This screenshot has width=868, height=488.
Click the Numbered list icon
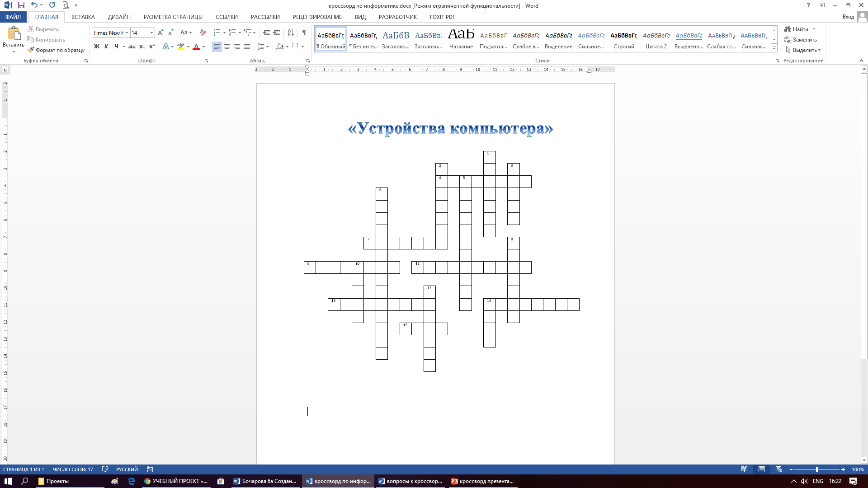pyautogui.click(x=232, y=33)
